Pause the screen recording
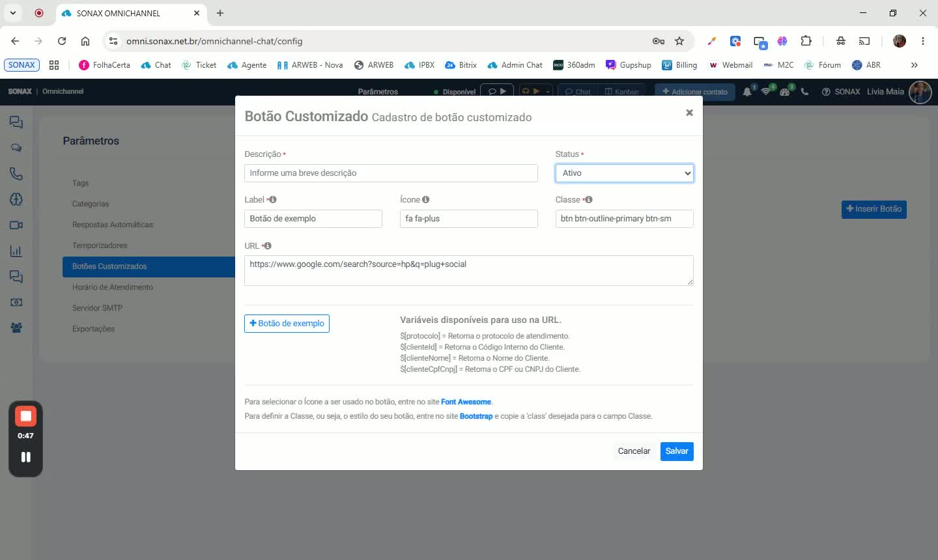The image size is (938, 560). (25, 457)
